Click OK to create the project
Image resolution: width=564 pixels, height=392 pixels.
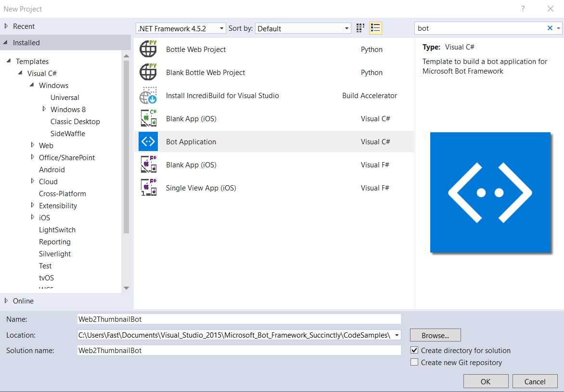486,381
